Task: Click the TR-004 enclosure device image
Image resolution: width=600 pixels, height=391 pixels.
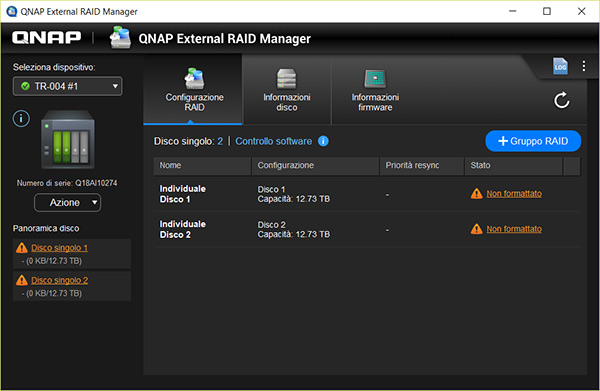Action: [x=68, y=140]
